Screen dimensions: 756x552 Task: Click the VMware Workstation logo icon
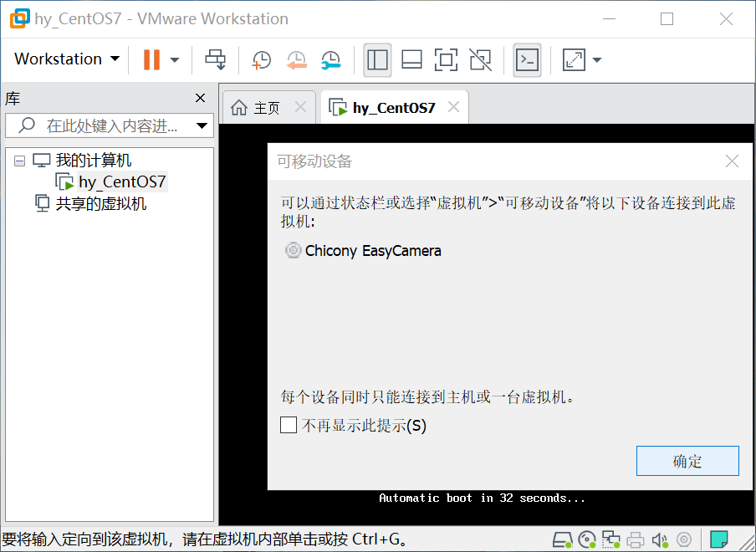[20, 18]
